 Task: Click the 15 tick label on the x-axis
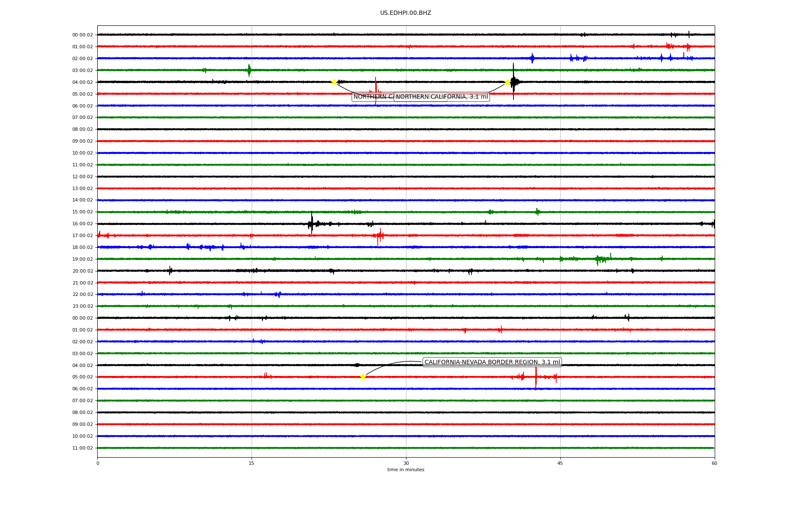click(x=252, y=463)
